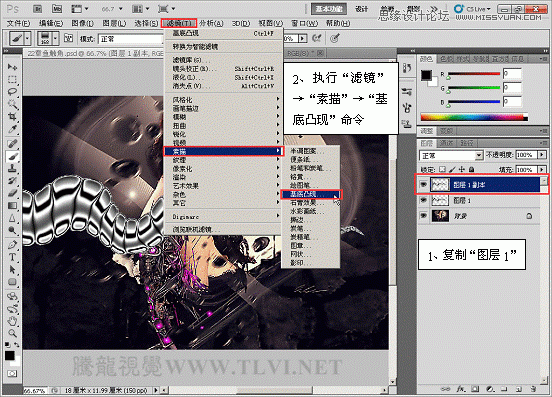Open the tool preset picker dropdown
Screen dimensions: 552x397
pyautogui.click(x=27, y=38)
